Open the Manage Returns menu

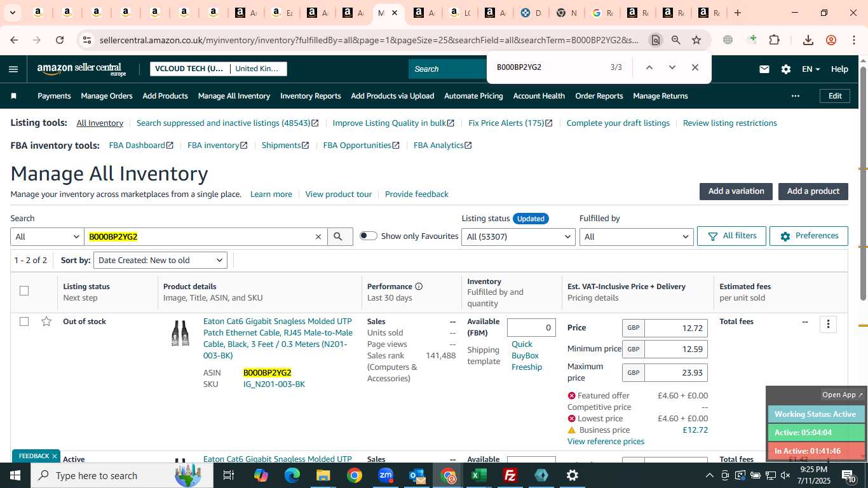click(660, 96)
